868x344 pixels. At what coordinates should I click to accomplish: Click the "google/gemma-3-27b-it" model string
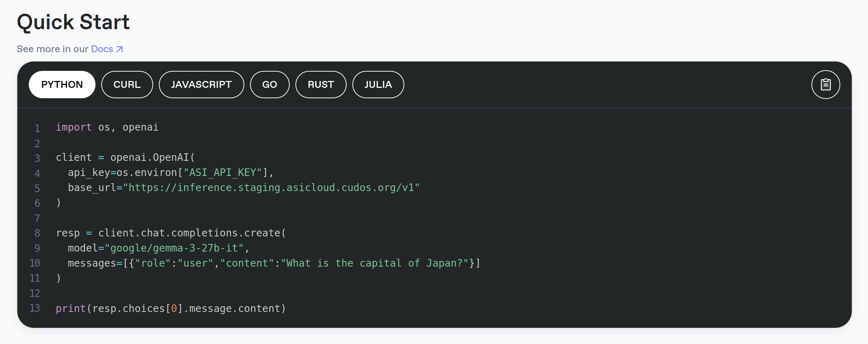pyautogui.click(x=174, y=248)
